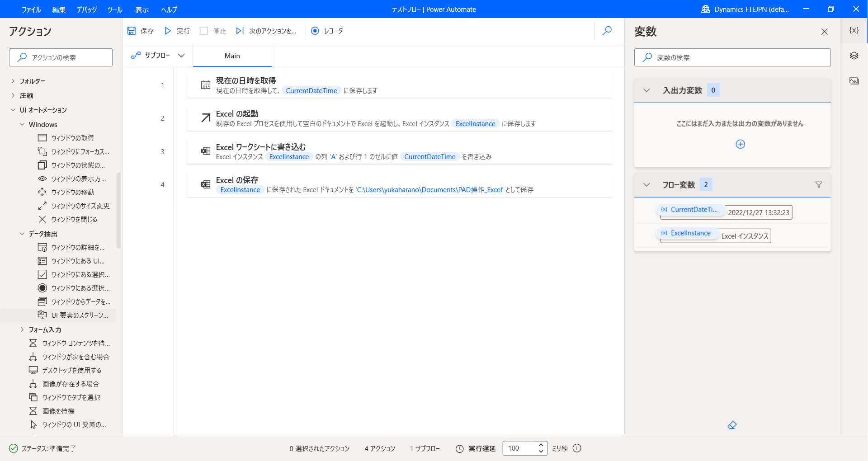Viewport: 868px width, 461px height.
Task: Click the info icon next to ミリ秒
Action: pyautogui.click(x=577, y=448)
